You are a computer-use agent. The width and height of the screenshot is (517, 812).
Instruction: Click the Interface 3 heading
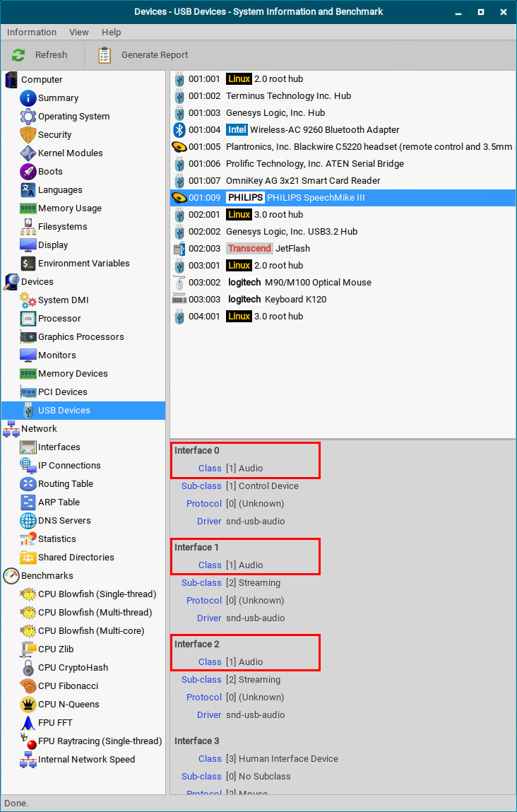pos(196,741)
